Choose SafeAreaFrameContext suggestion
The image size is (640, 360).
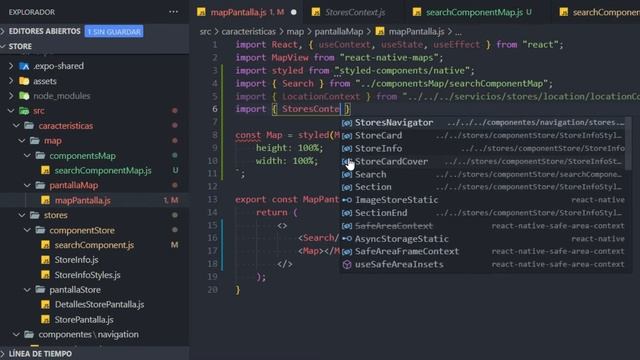(483, 251)
